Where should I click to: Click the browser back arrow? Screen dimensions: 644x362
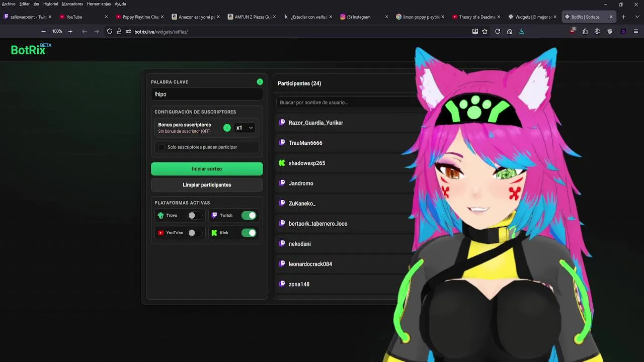pyautogui.click(x=85, y=31)
